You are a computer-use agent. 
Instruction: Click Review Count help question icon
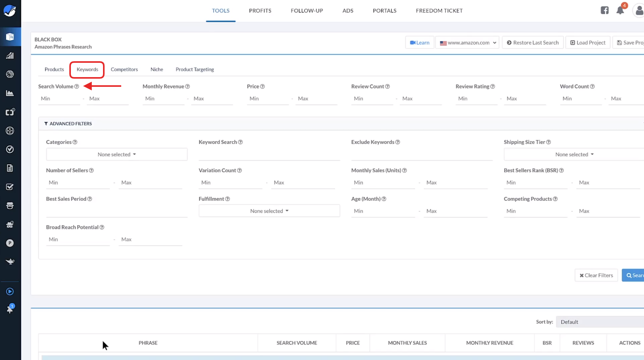(x=388, y=86)
